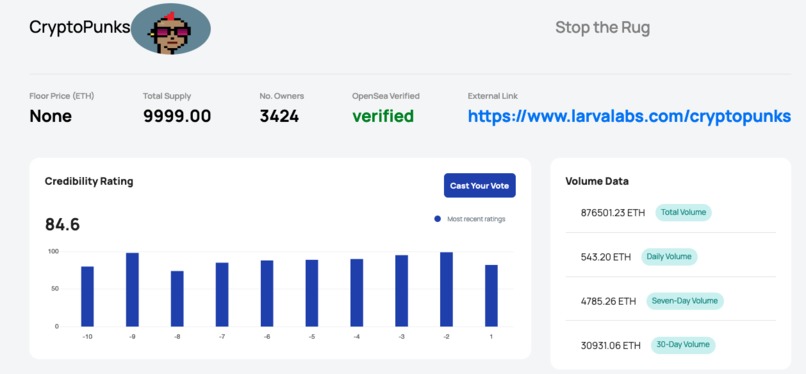Click the 30931.06 ETH value
This screenshot has width=806, height=374.
pyautogui.click(x=611, y=345)
